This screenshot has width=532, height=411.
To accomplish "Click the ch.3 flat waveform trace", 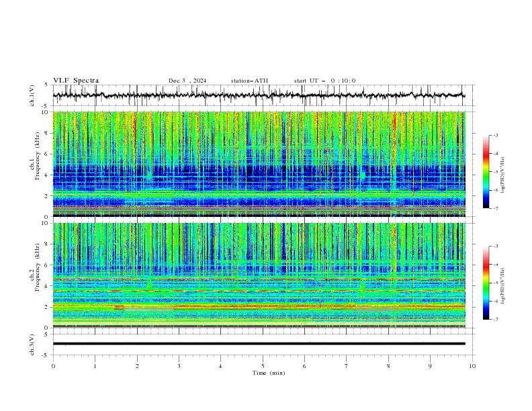I will (x=259, y=344).
